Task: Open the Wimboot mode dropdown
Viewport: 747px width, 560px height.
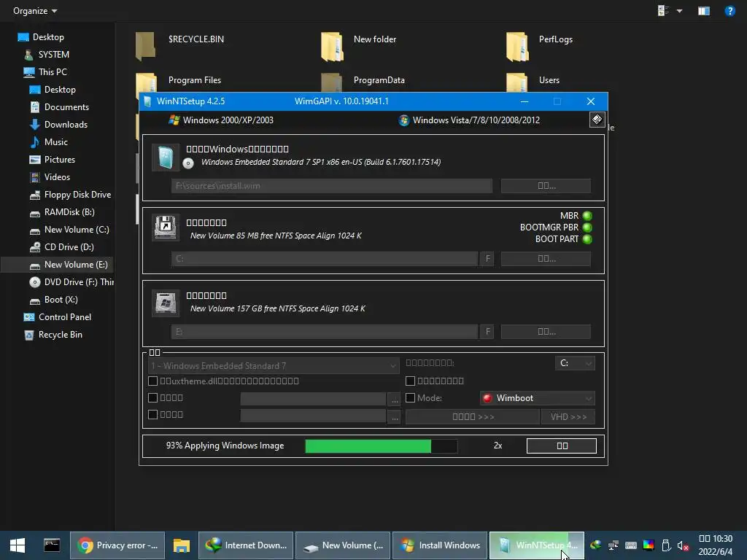Action: tap(538, 398)
